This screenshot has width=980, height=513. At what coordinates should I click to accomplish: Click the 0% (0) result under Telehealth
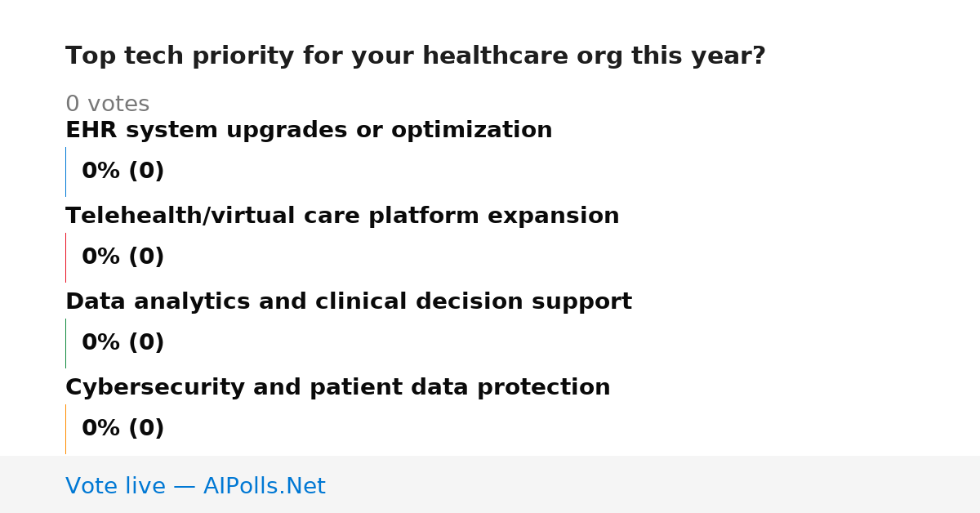[123, 257]
